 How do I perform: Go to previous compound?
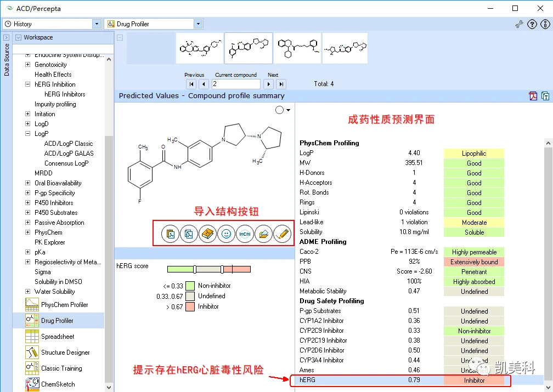204,84
